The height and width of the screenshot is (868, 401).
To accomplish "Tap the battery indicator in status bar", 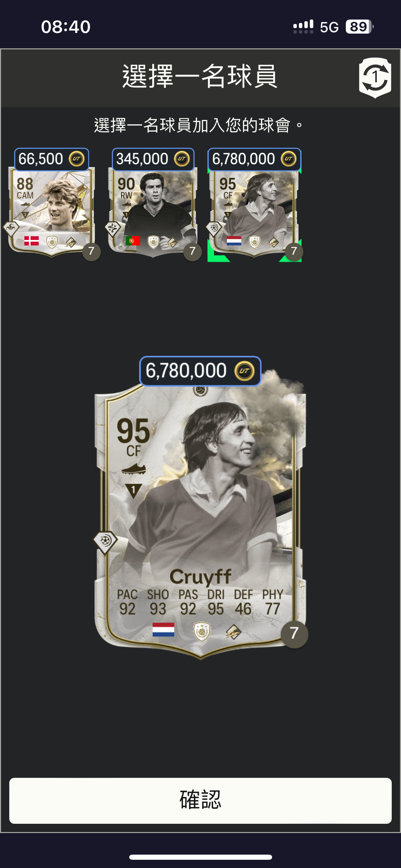I will coord(359,27).
